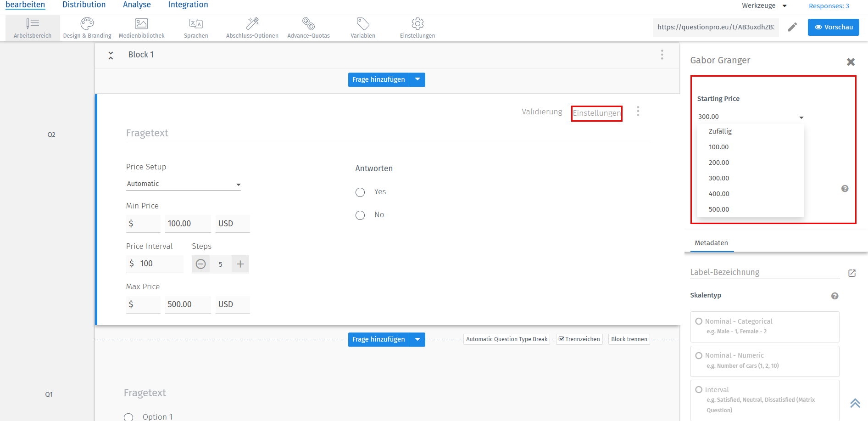
Task: Select the Yes answer option
Action: tap(360, 192)
